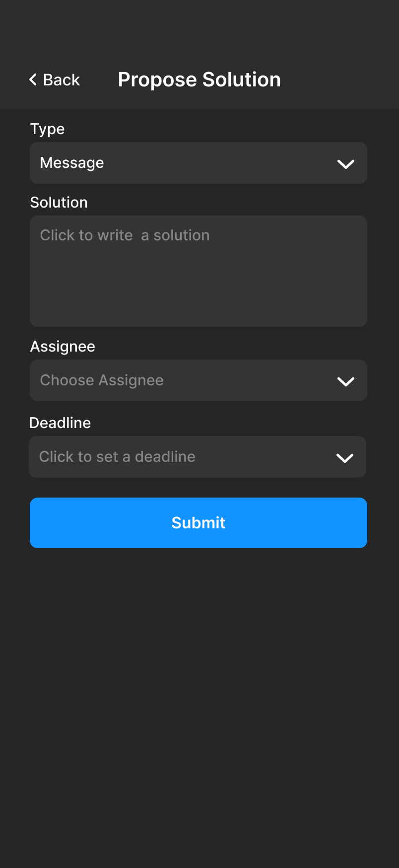Screen dimensions: 399x868
Task: Open the Choose Assignee dropdown
Action: (199, 380)
